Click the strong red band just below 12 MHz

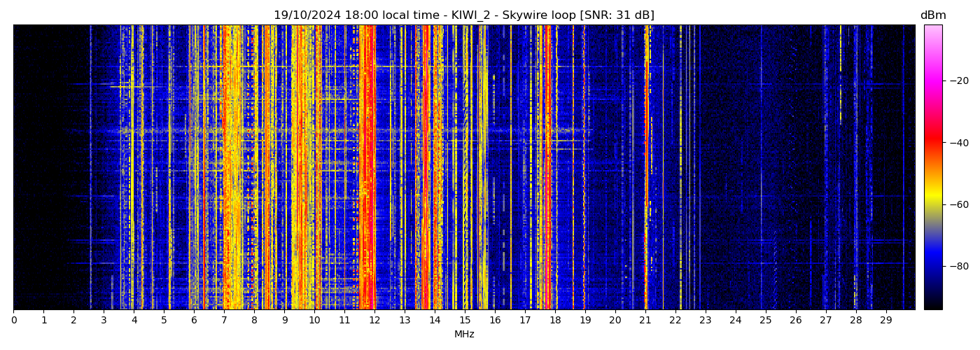[x=368, y=168]
